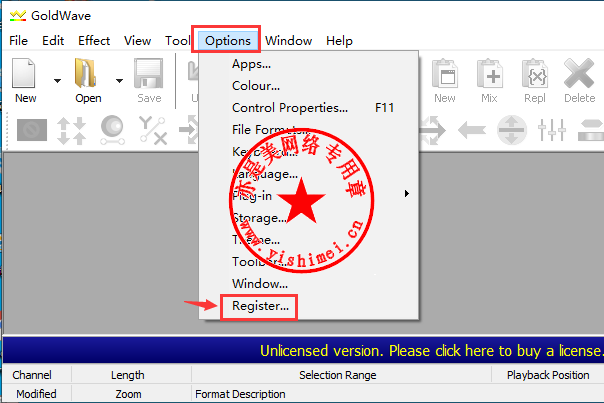Click the Mix clipboard icon
The height and width of the screenshot is (403, 604).
coord(489,73)
